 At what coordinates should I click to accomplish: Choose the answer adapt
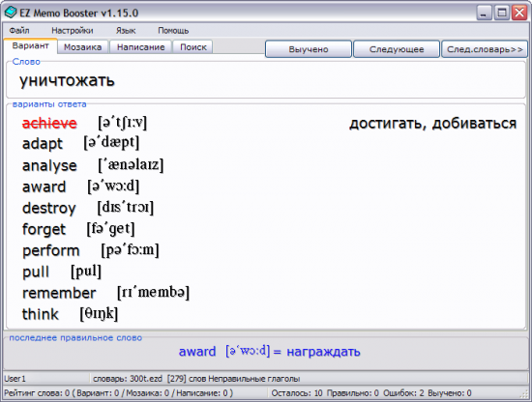click(x=43, y=143)
